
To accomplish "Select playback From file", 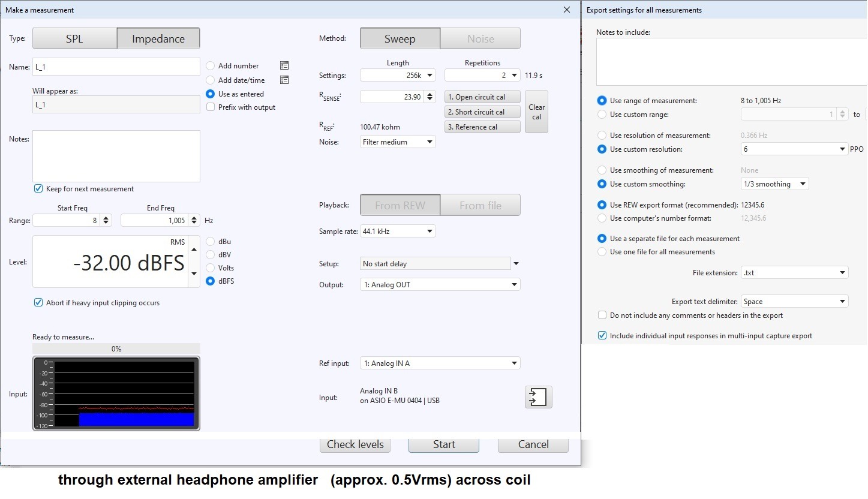I will click(x=480, y=205).
